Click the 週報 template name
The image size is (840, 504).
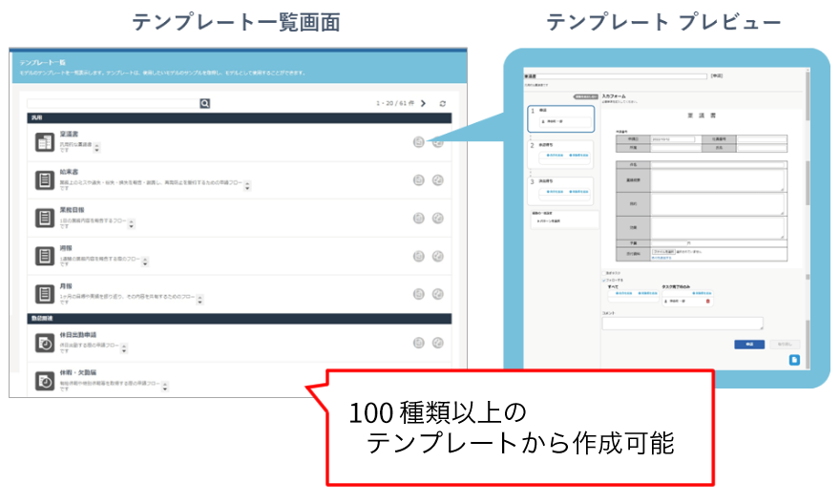[x=65, y=248]
